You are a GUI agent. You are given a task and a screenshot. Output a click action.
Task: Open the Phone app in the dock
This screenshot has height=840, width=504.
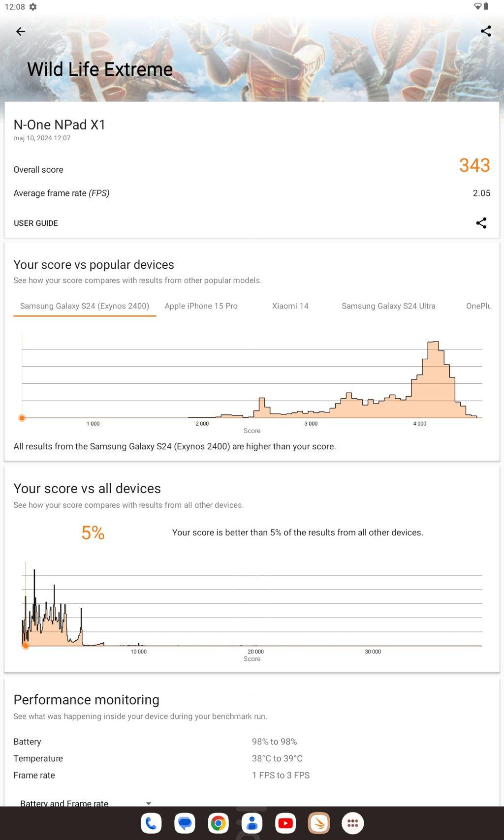coord(151,823)
